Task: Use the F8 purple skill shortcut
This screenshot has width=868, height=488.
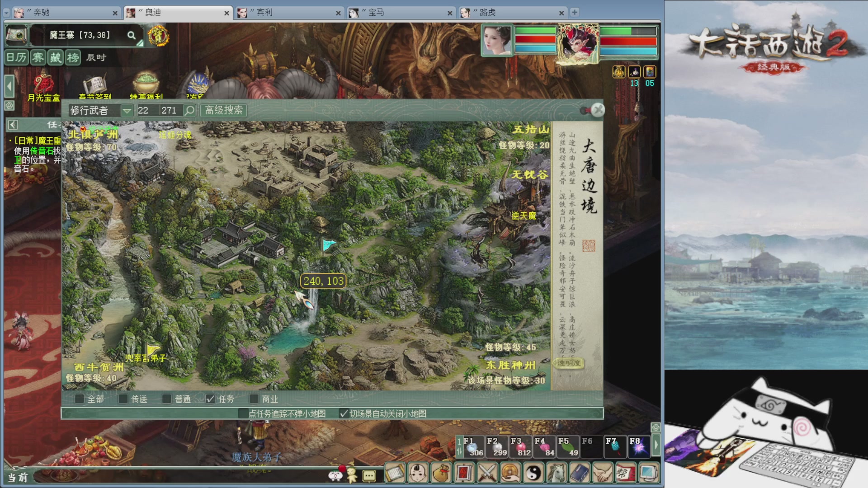Action: (x=638, y=446)
